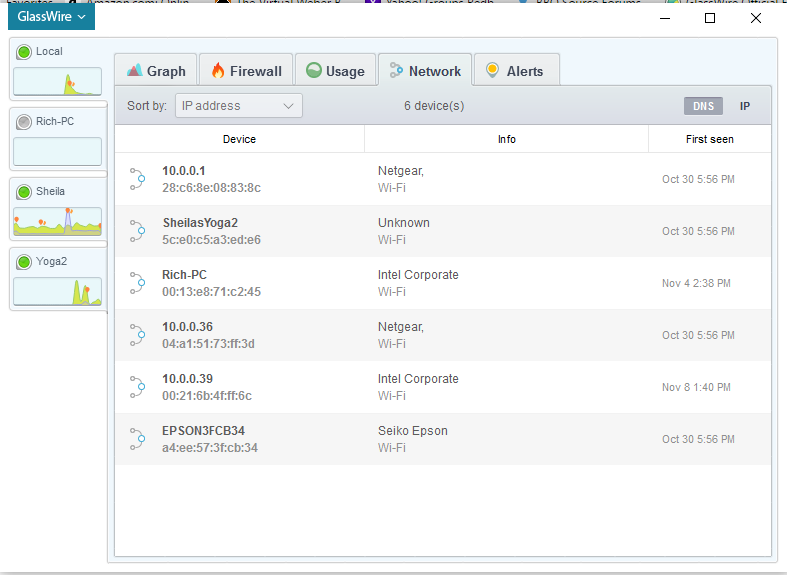The image size is (787, 575).
Task: Click the device icon next to SheilasYoga2
Action: [x=137, y=231]
